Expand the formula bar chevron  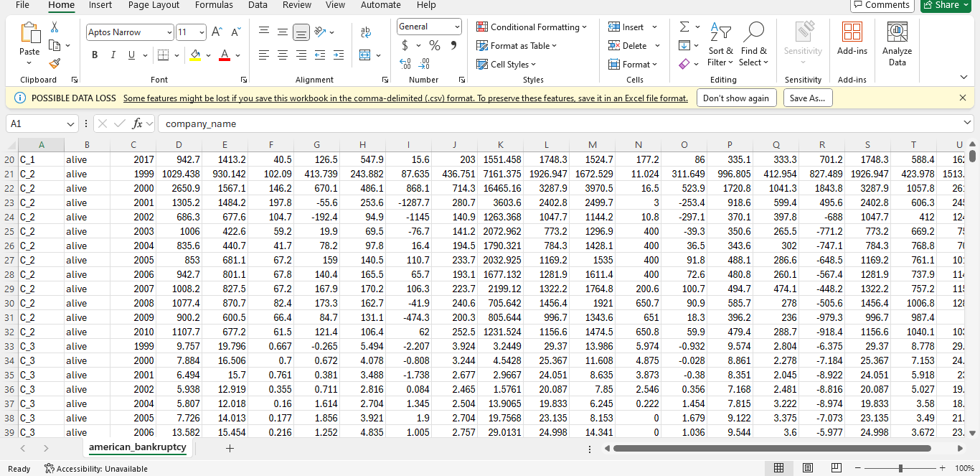point(969,123)
